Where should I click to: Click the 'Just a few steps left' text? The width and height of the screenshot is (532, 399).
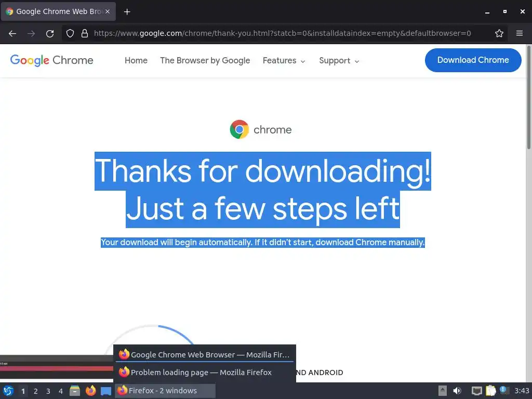263,209
